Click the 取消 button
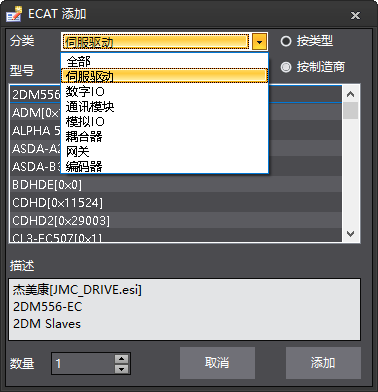 217,363
